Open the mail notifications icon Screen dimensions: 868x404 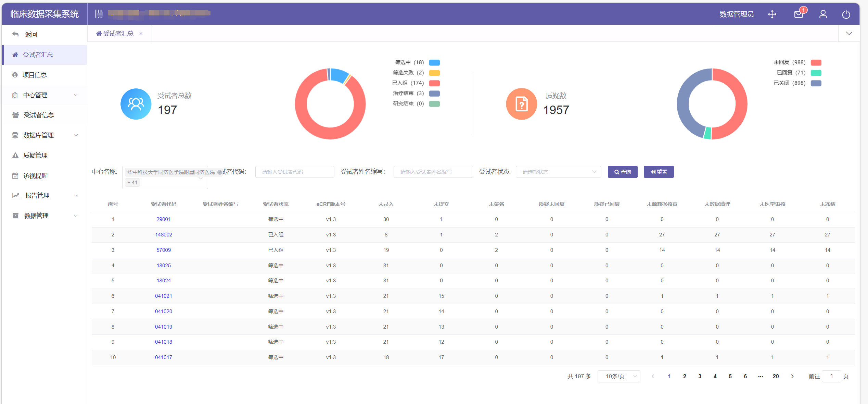799,14
